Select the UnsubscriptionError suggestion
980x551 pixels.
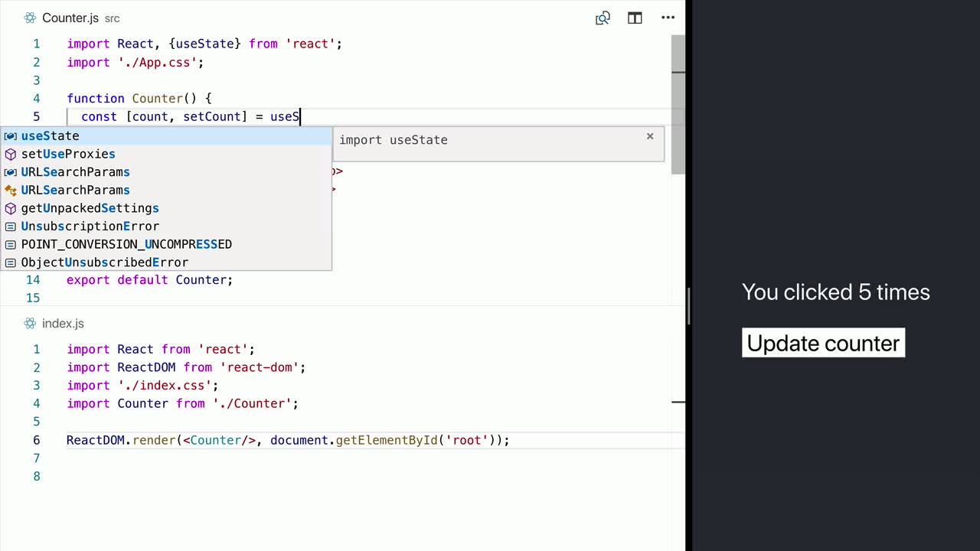coord(90,226)
